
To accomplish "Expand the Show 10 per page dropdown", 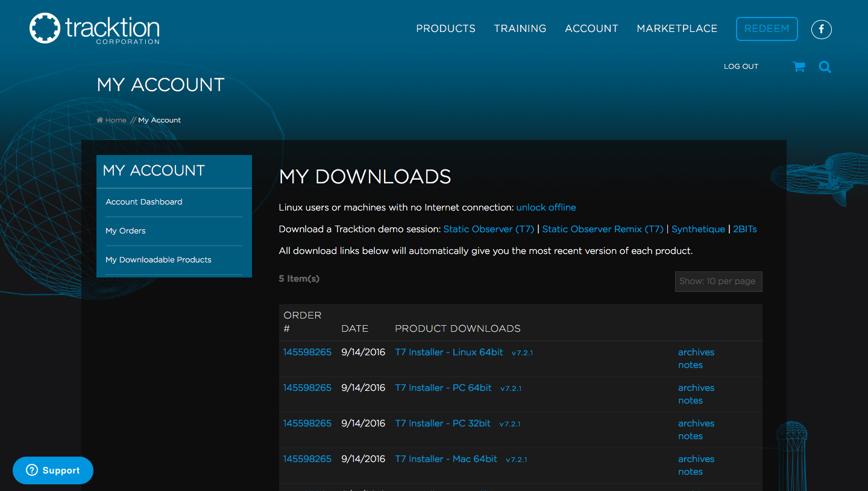I will point(718,281).
